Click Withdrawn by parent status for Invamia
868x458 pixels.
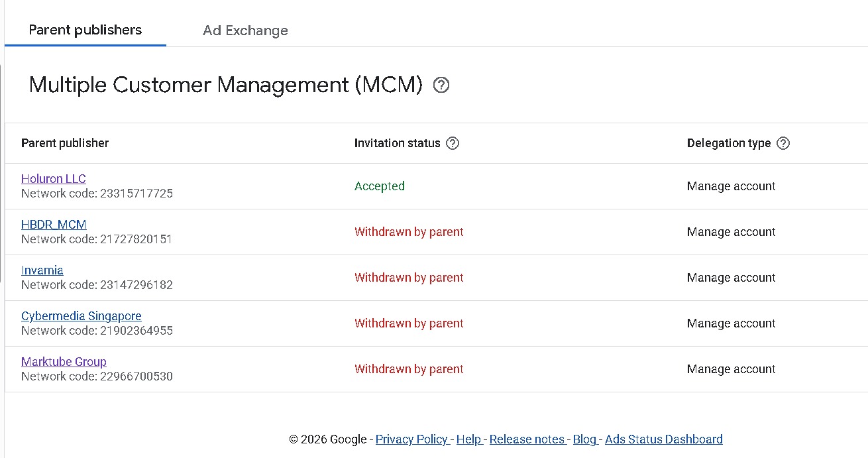tap(409, 278)
